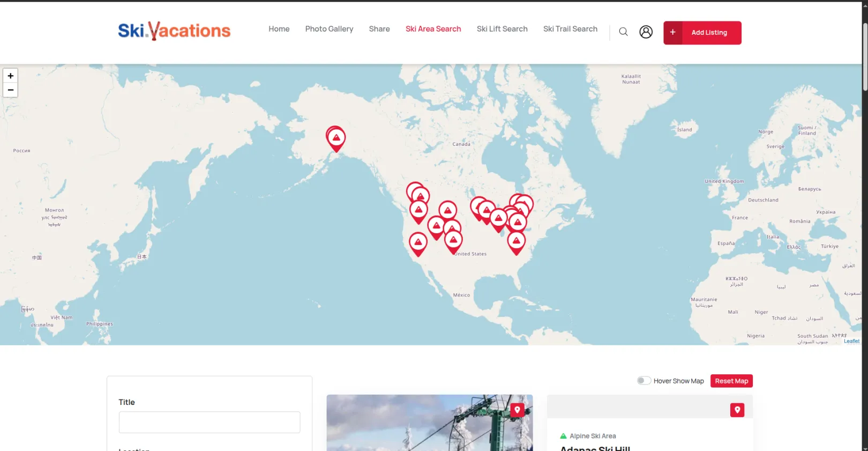Open Ski Trail Search
Viewport: 868px width, 451px height.
(x=570, y=29)
